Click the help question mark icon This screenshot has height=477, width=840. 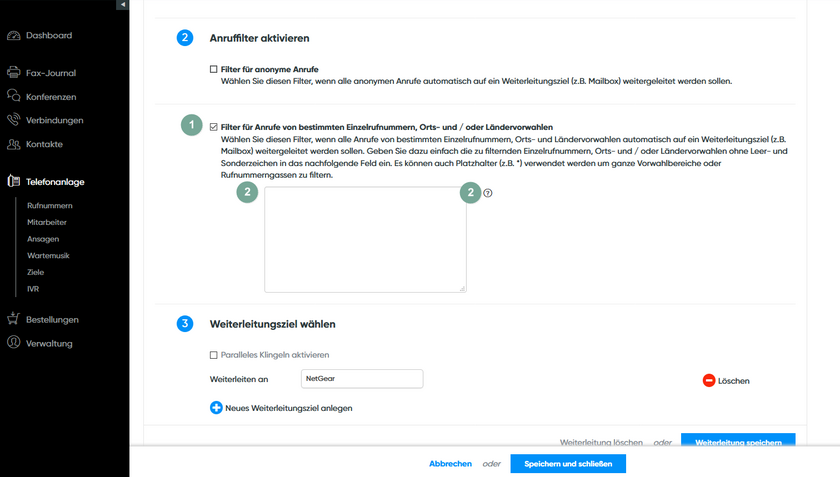488,193
